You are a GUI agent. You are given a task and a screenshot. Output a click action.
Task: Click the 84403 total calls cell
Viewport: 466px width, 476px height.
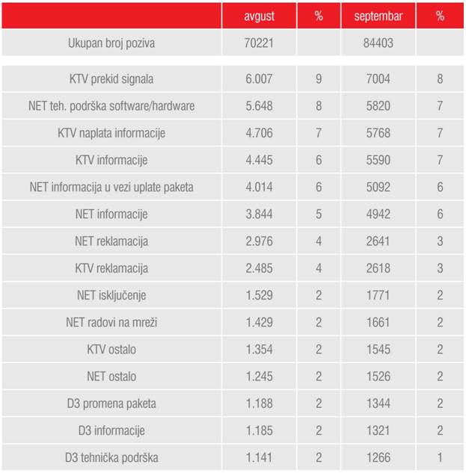tap(378, 43)
